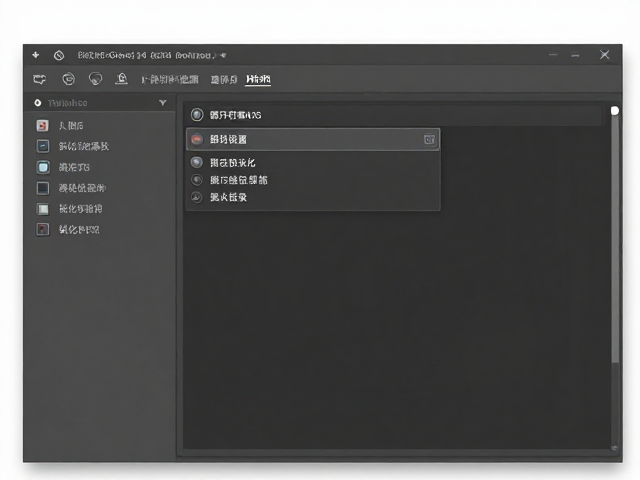Image resolution: width=640 pixels, height=480 pixels.
Task: Click the scroll-down arrow at the bottom of the scrollbar
Action: 615,448
